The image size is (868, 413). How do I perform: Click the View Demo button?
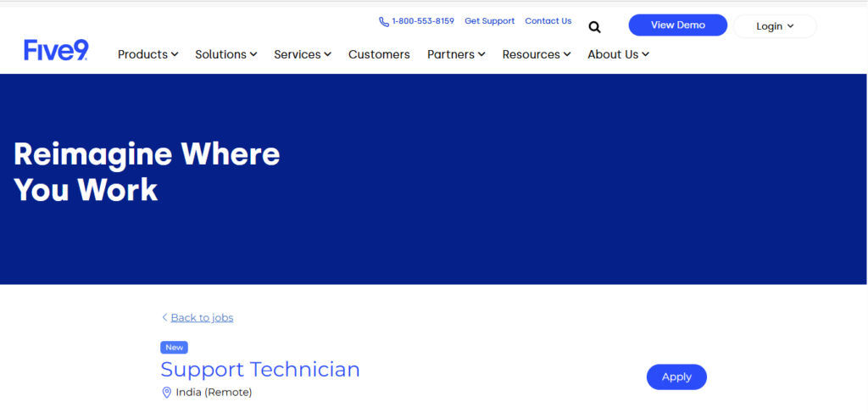pos(677,25)
